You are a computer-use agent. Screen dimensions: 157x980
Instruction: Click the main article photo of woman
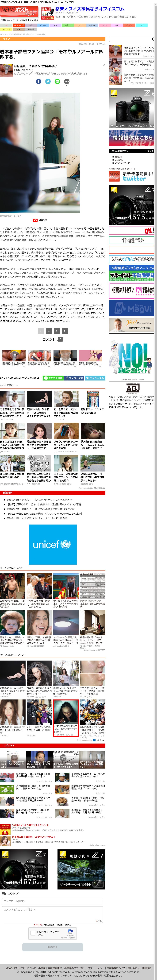pyautogui.click(x=40, y=153)
